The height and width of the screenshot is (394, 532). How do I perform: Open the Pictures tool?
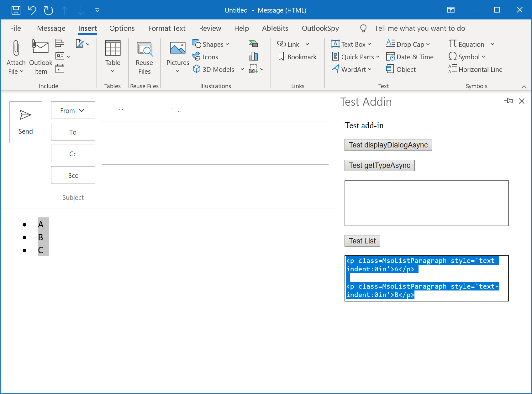point(177,56)
